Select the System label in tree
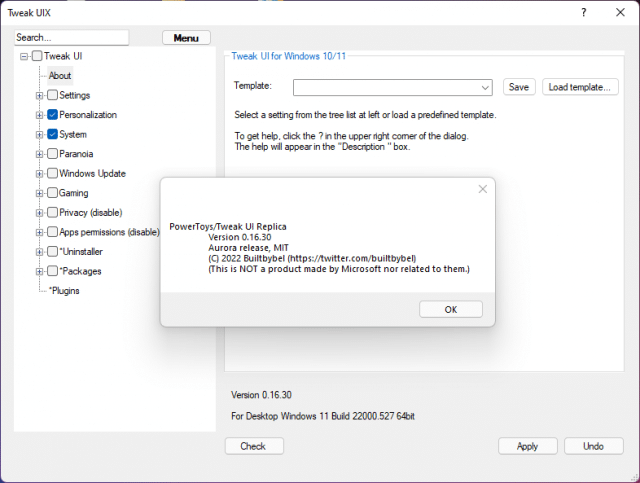Viewport: 640px width, 483px height. pyautogui.click(x=73, y=134)
